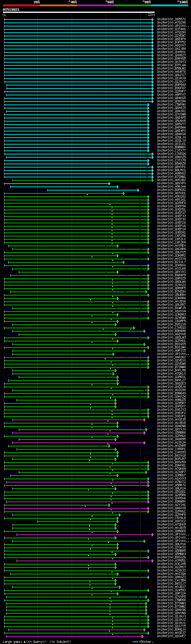Click the UniRef100_B4FBA4 label
191x644 pixels.
coord(171,128)
